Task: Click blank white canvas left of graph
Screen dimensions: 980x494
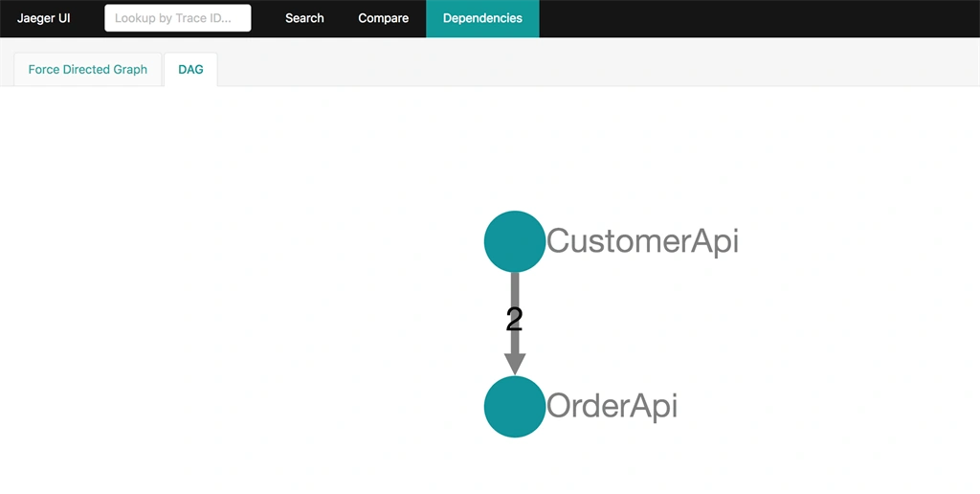Action: 219,301
